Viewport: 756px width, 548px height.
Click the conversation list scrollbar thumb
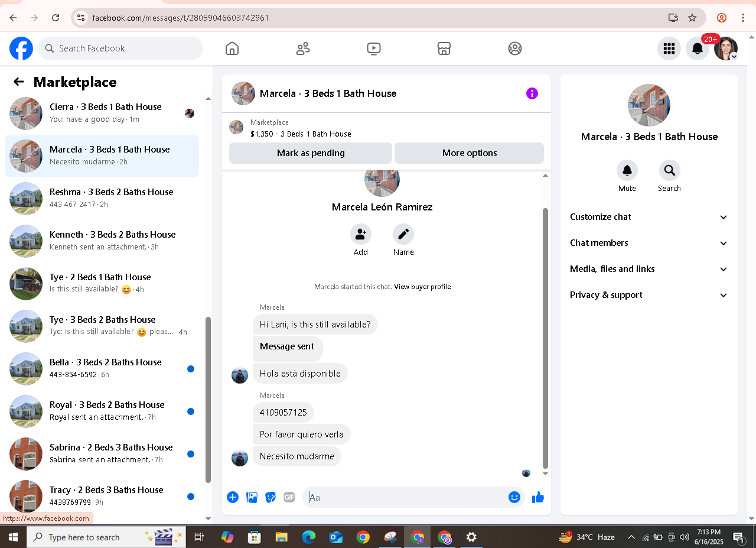208,400
